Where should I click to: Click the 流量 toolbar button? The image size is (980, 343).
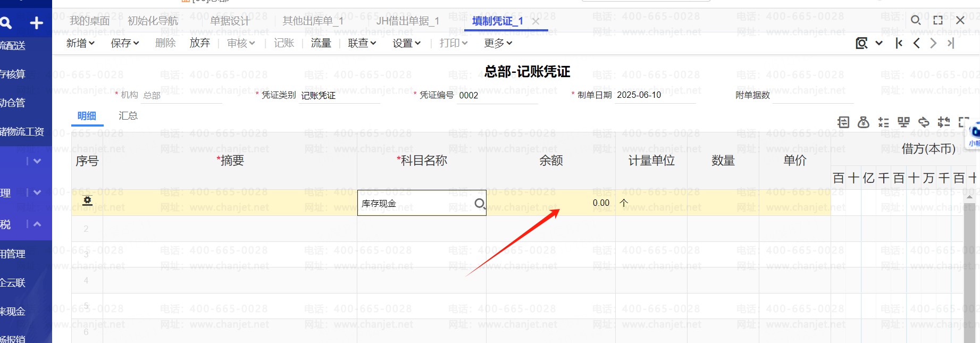click(321, 43)
